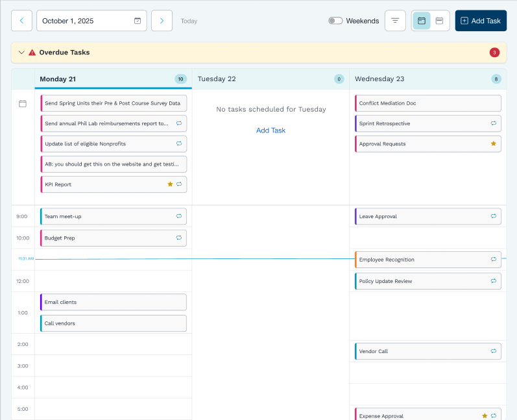Viewport: 517px width, 420px height.
Task: Switch to the first calendar view mode
Action: coord(422,21)
